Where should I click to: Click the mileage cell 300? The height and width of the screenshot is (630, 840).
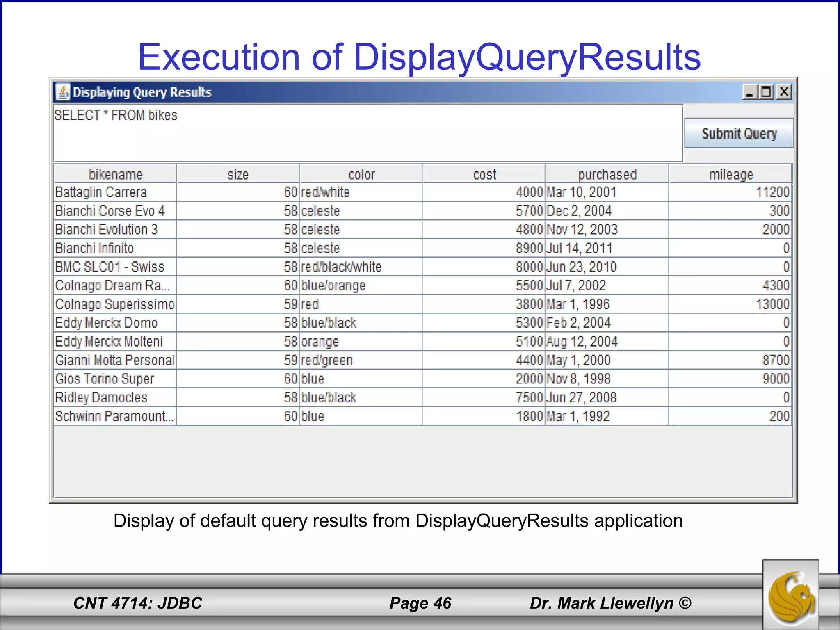click(730, 211)
